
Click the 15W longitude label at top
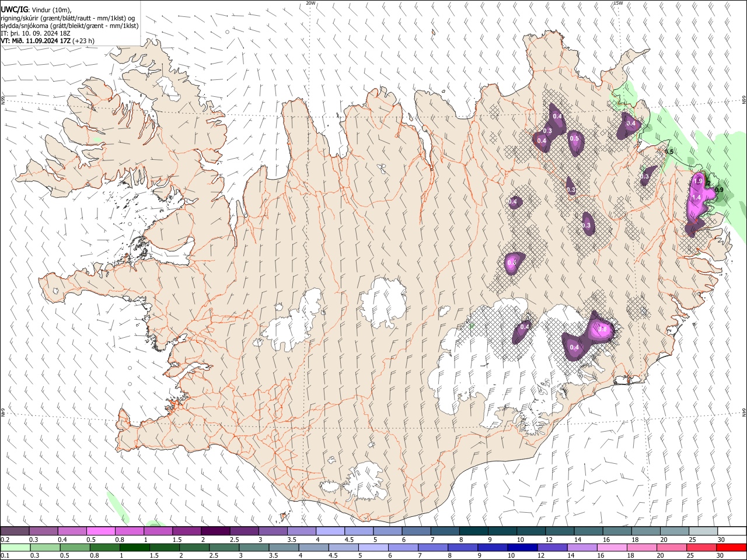click(618, 3)
